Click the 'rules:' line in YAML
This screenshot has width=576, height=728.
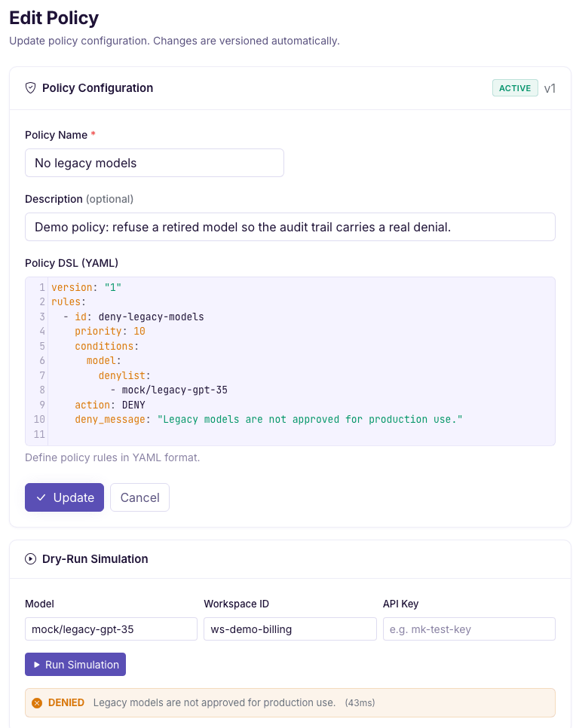[69, 301]
